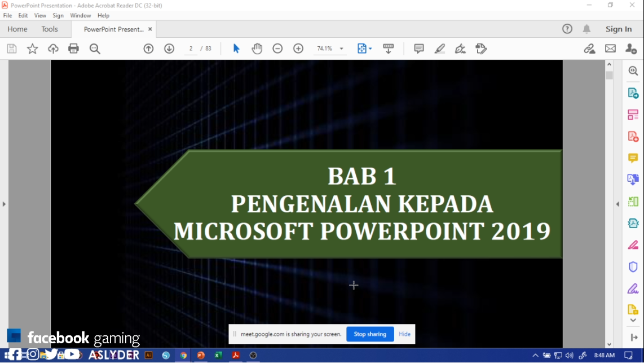
Task: Expand the left navigation pane
Action: click(4, 204)
